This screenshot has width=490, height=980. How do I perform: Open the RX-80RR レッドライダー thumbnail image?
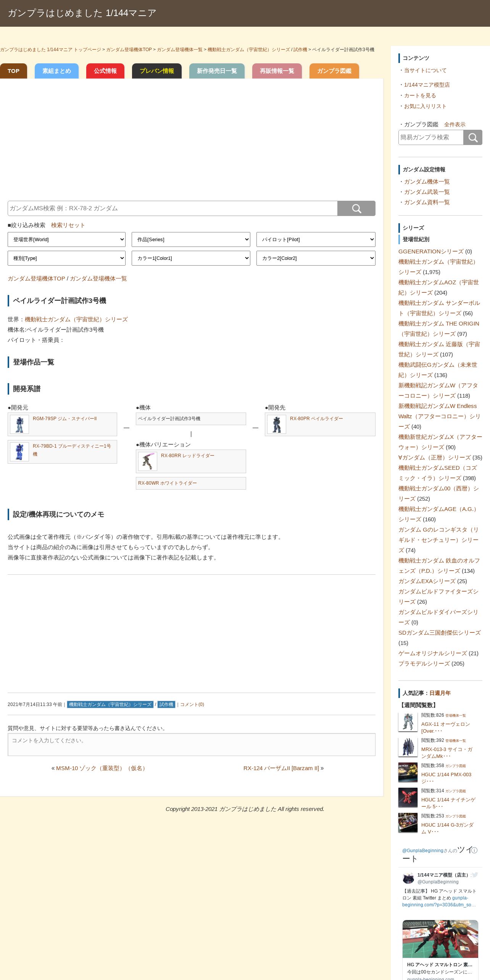tap(148, 461)
